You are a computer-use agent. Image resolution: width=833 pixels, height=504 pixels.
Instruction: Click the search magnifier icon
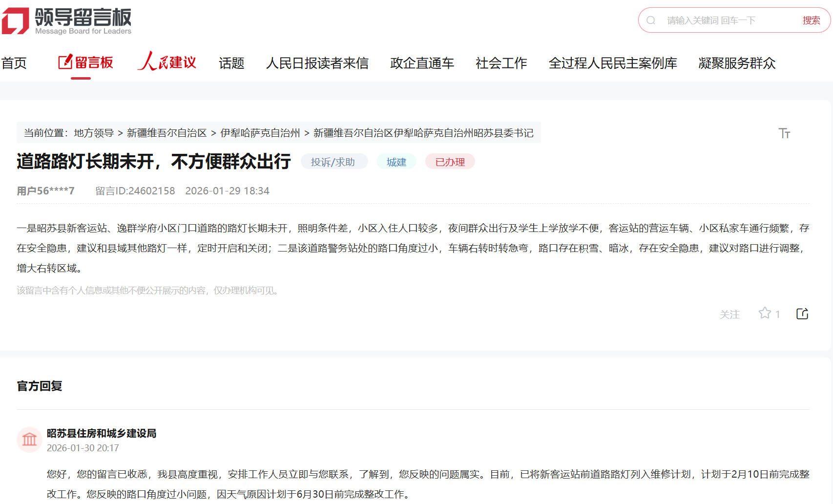point(651,21)
